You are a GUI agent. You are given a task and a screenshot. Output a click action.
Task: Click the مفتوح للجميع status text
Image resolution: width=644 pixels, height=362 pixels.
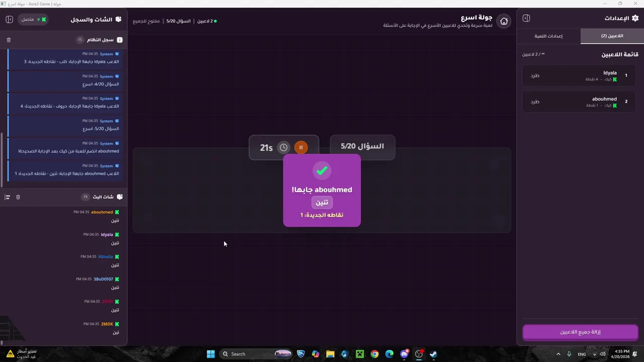[146, 21]
